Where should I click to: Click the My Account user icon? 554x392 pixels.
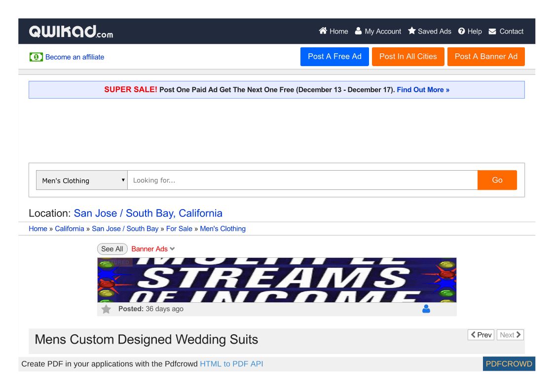359,31
